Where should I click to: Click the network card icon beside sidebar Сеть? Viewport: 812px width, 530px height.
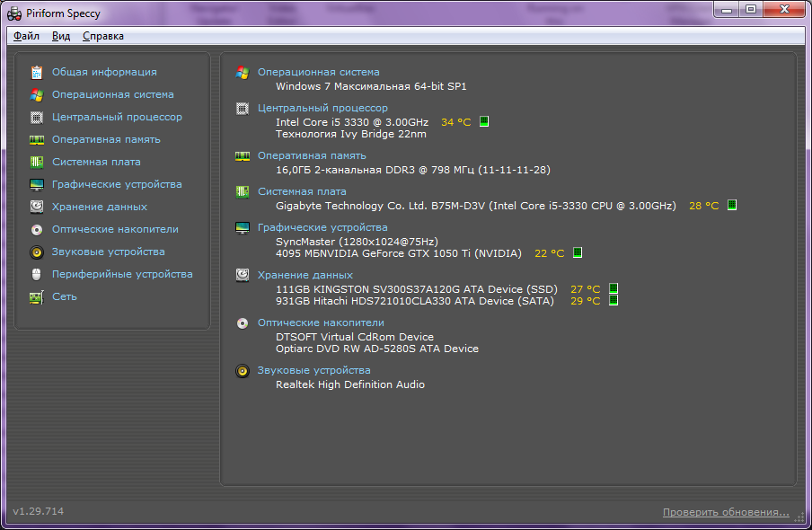point(36,297)
